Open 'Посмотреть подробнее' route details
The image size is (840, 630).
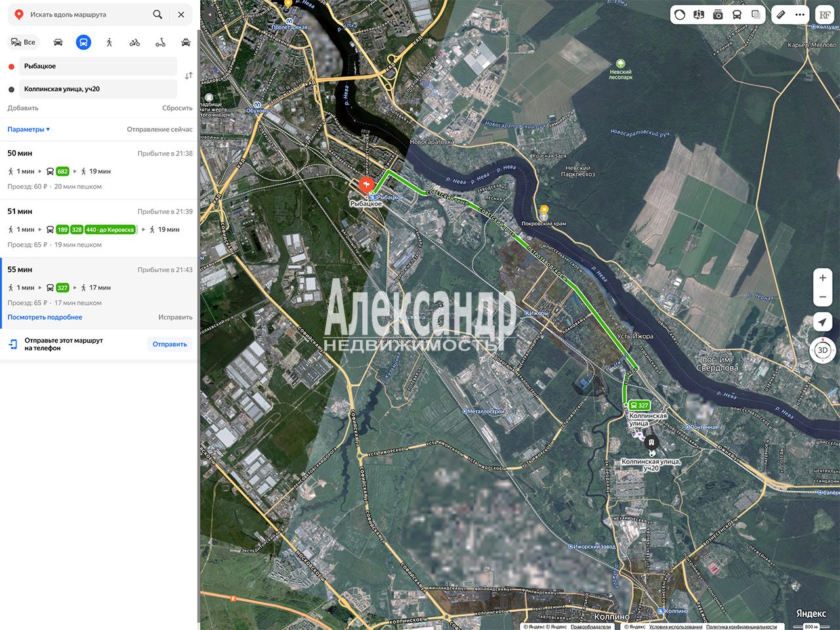45,317
